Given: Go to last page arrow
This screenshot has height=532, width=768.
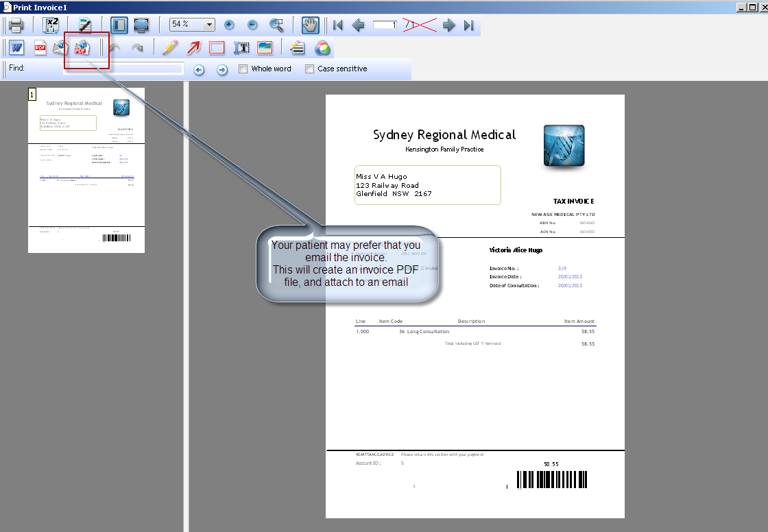Looking at the screenshot, I should (x=469, y=25).
